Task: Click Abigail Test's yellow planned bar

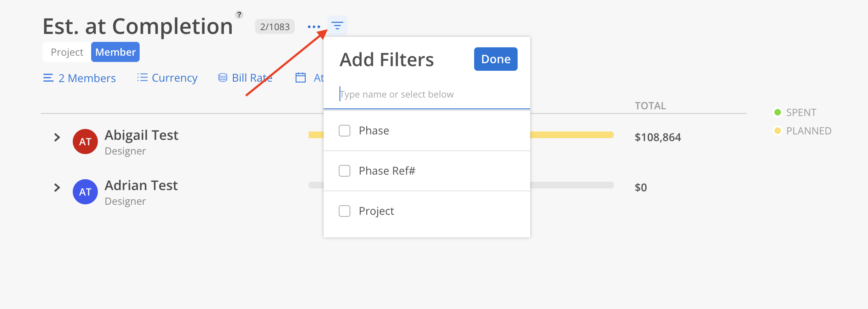Action: [572, 135]
